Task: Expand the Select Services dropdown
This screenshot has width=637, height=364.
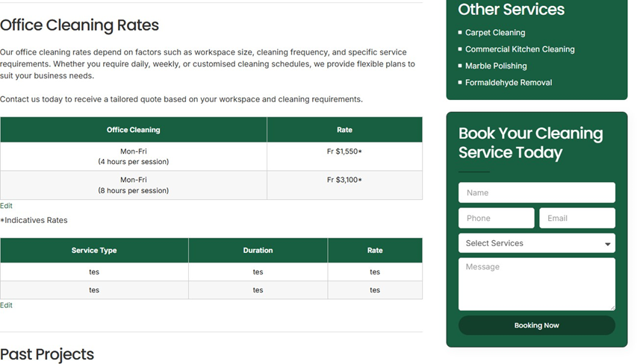Action: tap(536, 243)
